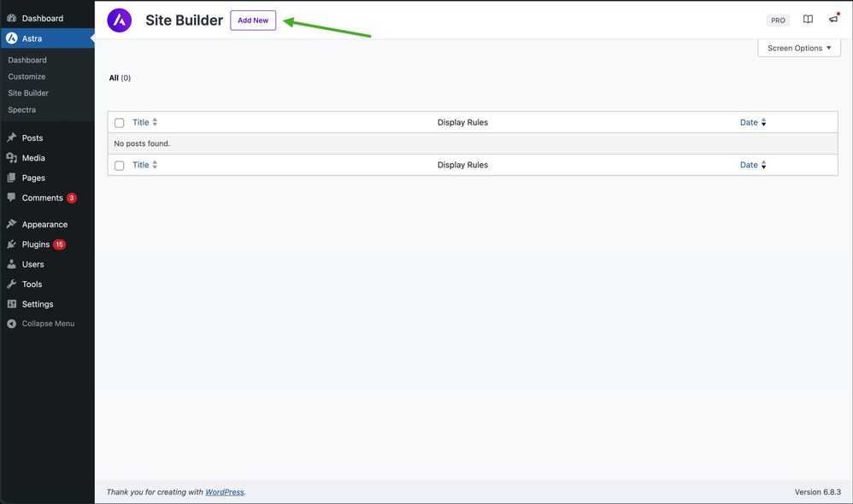Click the Posts pin icon

12,138
